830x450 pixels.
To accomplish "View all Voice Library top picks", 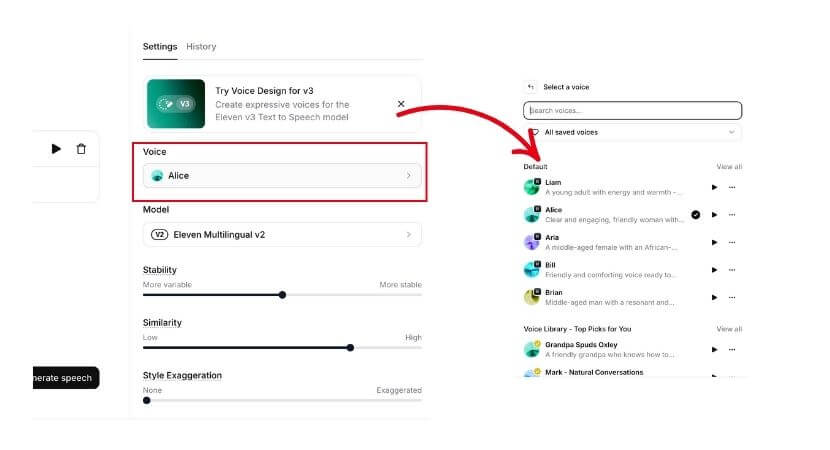I will click(729, 329).
